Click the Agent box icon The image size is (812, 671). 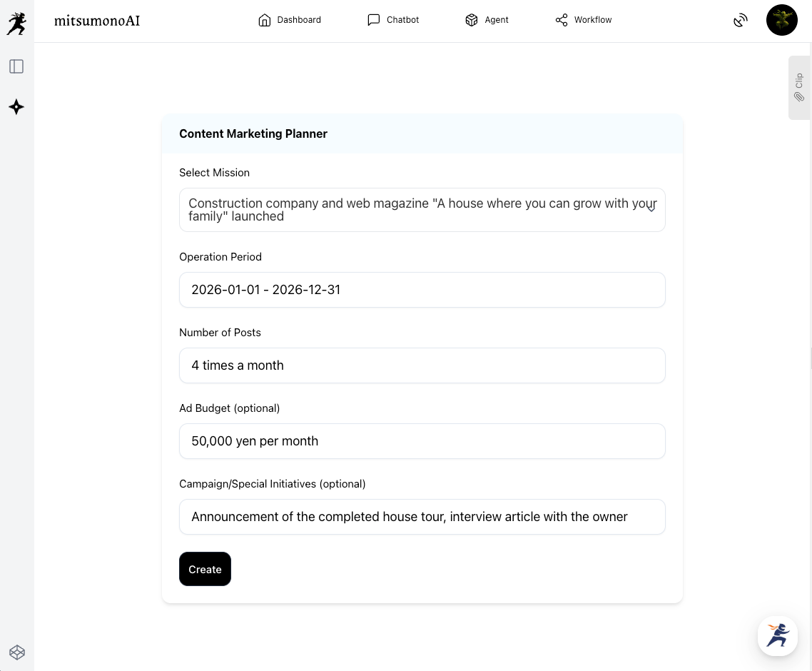pyautogui.click(x=471, y=20)
